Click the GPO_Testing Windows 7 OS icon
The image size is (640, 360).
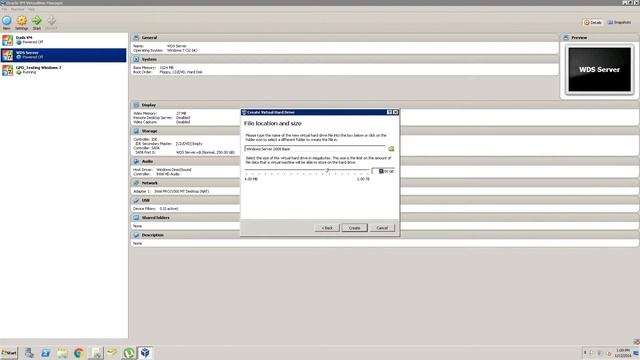tap(7, 70)
